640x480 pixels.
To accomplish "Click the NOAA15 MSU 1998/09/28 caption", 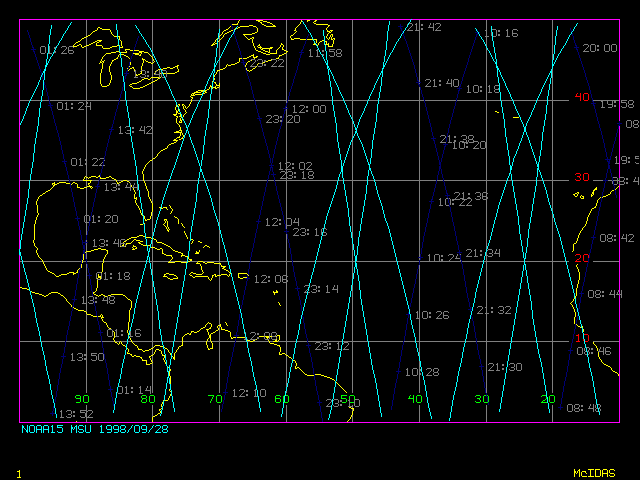I will click(x=95, y=429).
